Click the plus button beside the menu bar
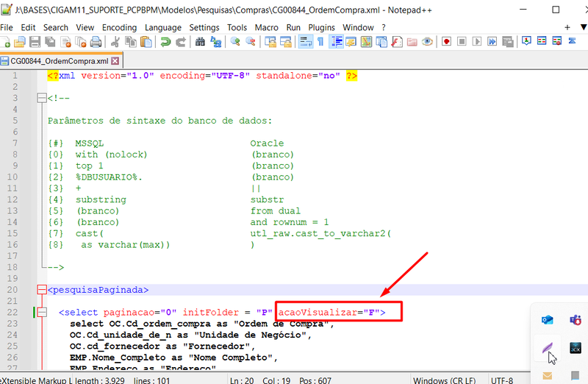Image resolution: width=588 pixels, height=384 pixels. (567, 27)
